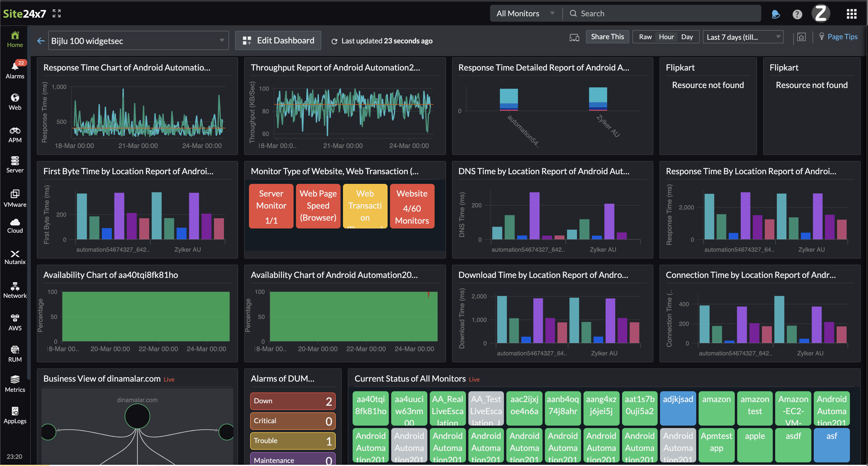Open the Alarms sidebar icon
The width and height of the screenshot is (868, 466).
click(x=15, y=70)
